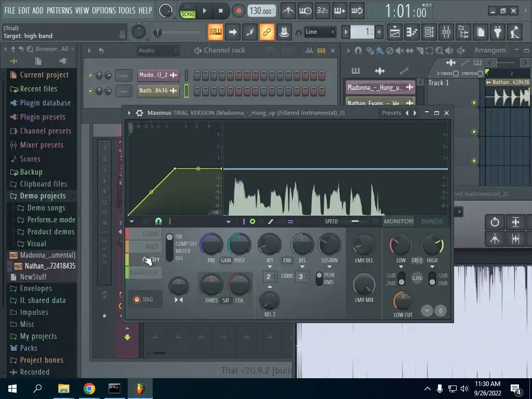Open Maximus Presets menu

coord(391,113)
